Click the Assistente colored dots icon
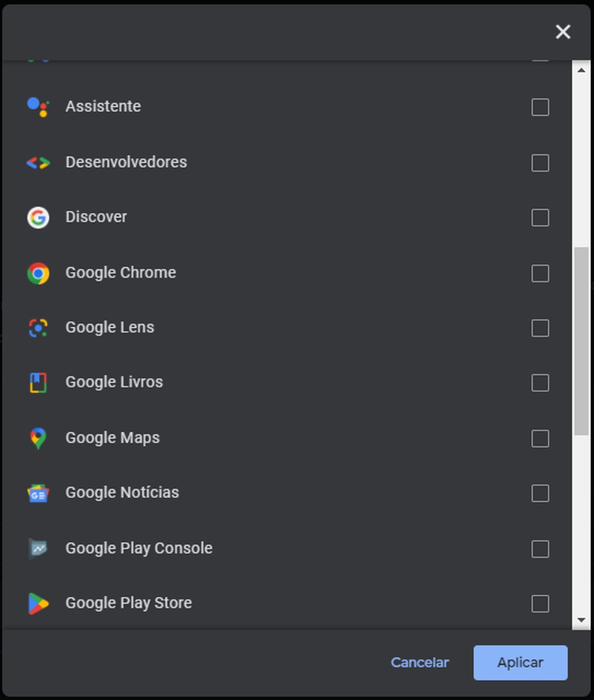This screenshot has width=594, height=700. click(38, 107)
